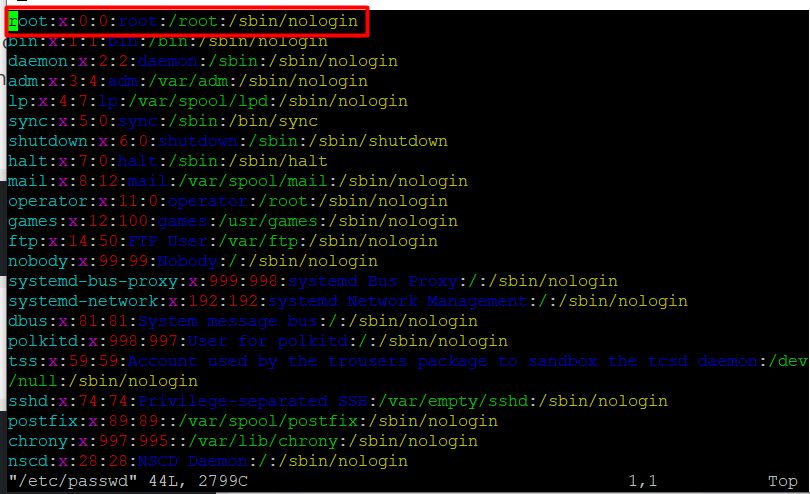810x494 pixels.
Task: Click the adm account line
Action: [x=188, y=81]
